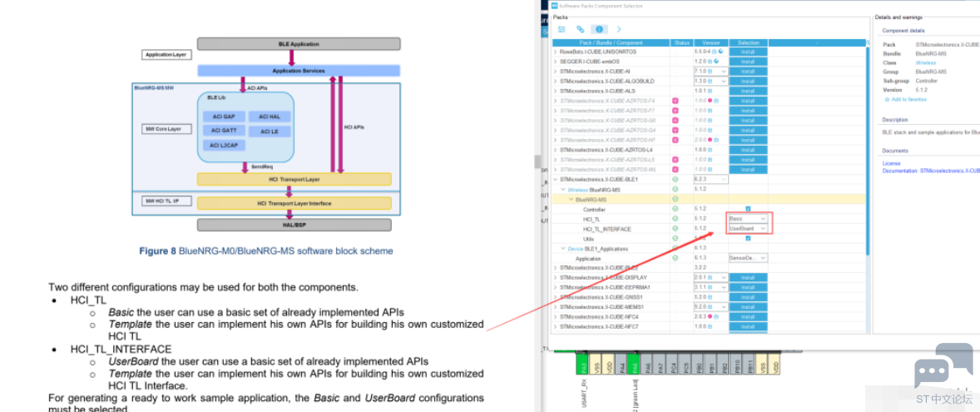980x412 pixels.
Task: Collapse the STMicroelectronics X-CUBE-BLE1 tree row
Action: 556,180
